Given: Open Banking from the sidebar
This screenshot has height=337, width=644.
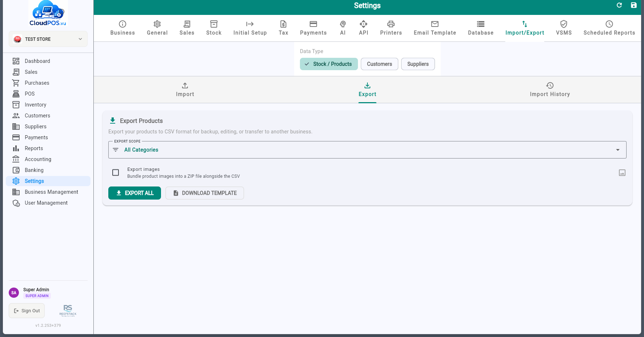Looking at the screenshot, I should [48, 170].
